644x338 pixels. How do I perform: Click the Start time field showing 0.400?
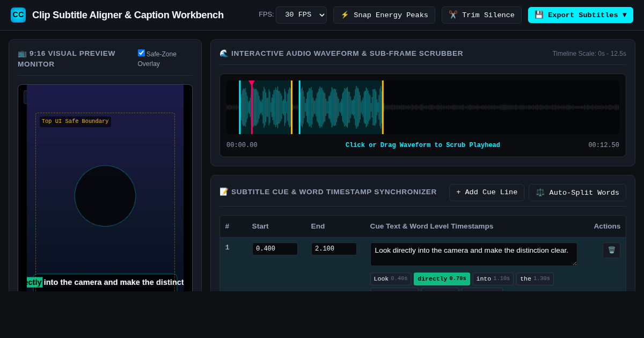click(x=275, y=249)
